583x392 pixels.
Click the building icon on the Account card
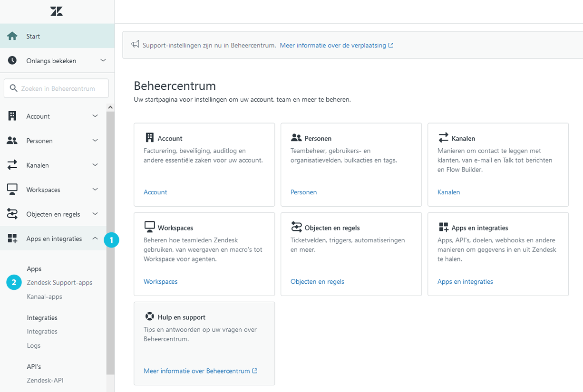(x=149, y=138)
